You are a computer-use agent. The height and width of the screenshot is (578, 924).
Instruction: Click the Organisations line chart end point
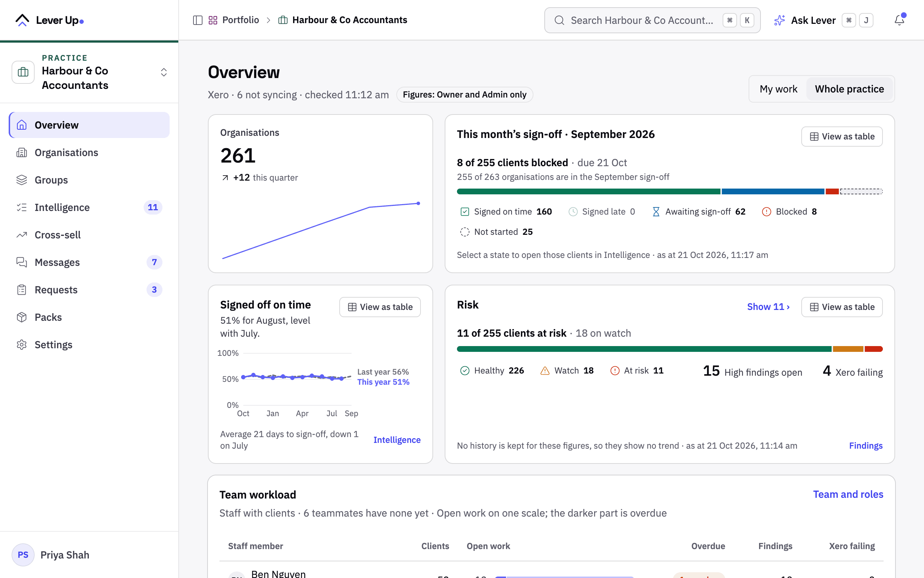[418, 203]
